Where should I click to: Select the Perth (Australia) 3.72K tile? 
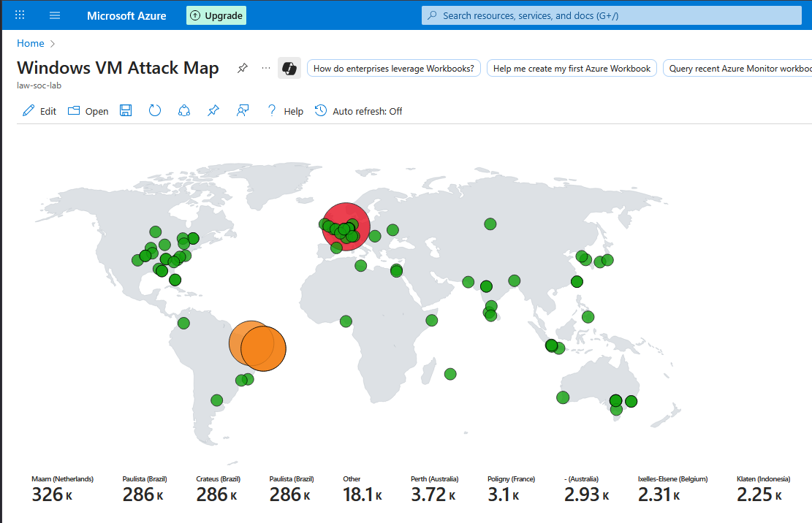tap(434, 489)
